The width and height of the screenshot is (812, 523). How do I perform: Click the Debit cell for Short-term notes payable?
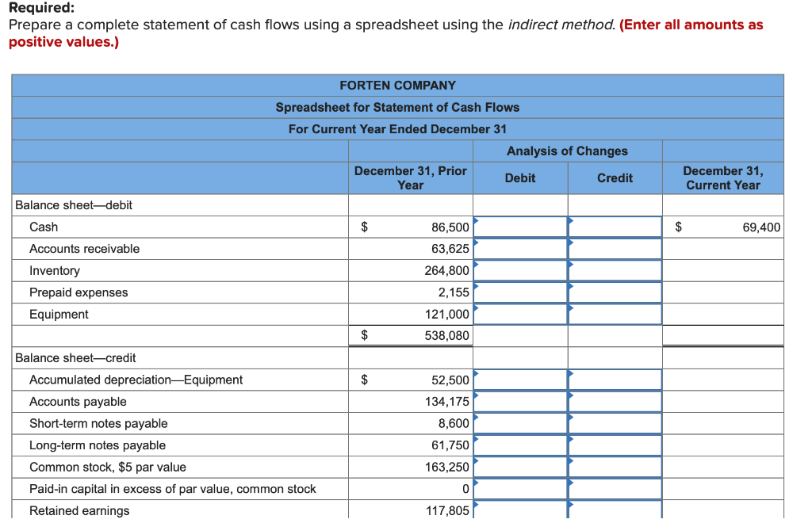pyautogui.click(x=520, y=423)
